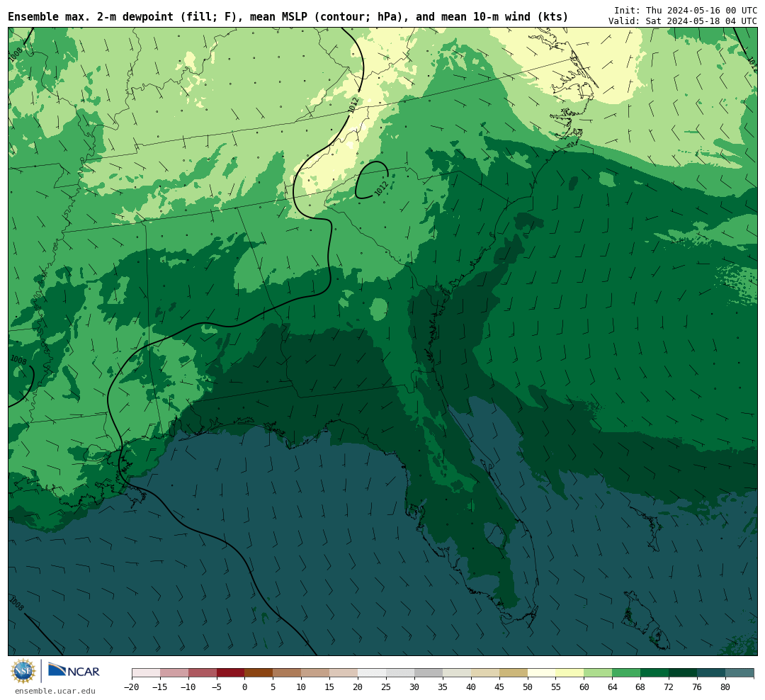Pick the 45 to 50 khaki colorbar swatch
The width and height of the screenshot is (765, 700).
click(514, 673)
